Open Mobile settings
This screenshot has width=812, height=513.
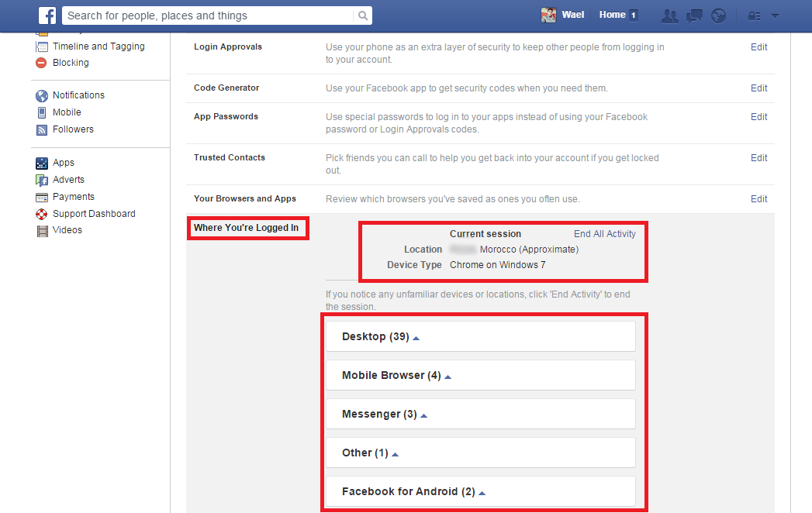(x=67, y=112)
